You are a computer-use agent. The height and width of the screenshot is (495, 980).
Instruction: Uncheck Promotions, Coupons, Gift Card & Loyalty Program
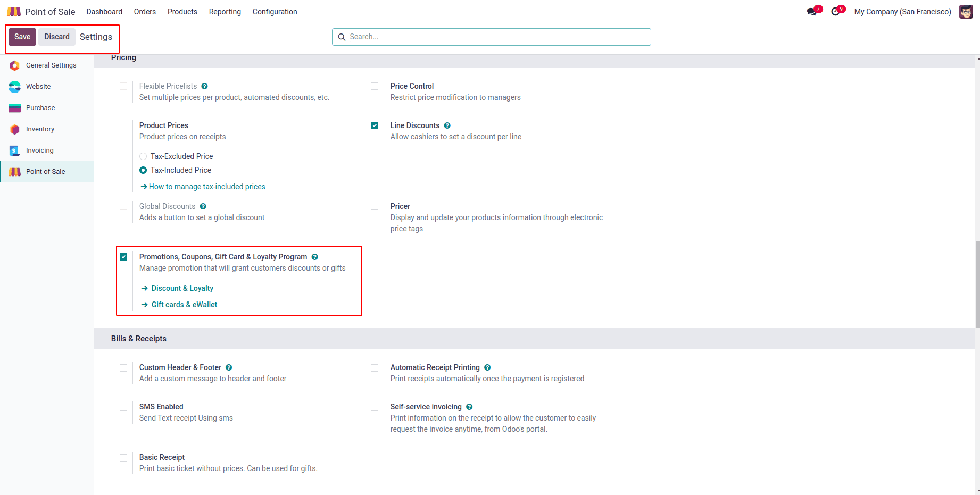[123, 257]
